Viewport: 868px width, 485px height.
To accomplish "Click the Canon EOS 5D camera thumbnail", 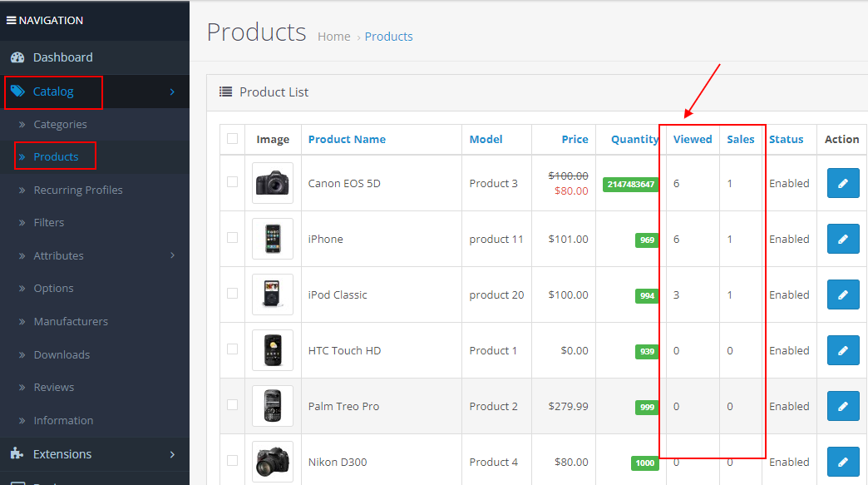I will point(273,183).
